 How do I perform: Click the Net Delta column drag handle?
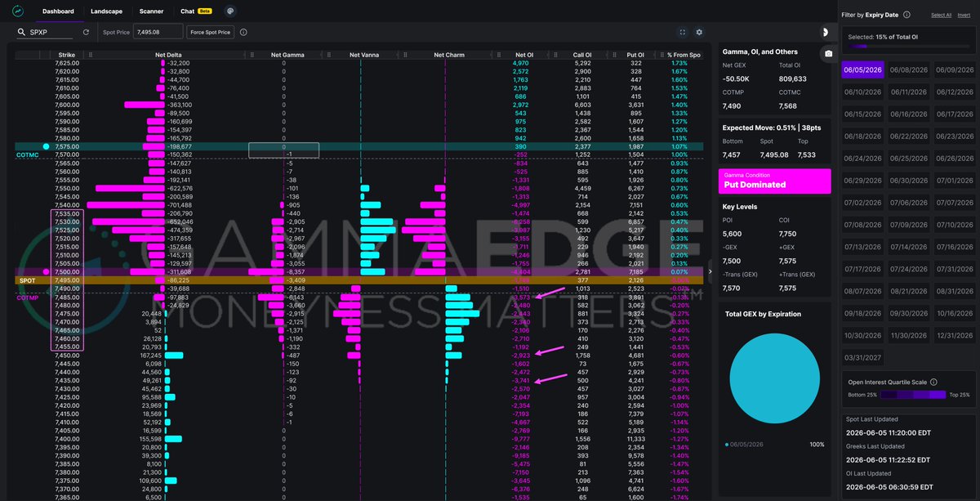(91, 55)
